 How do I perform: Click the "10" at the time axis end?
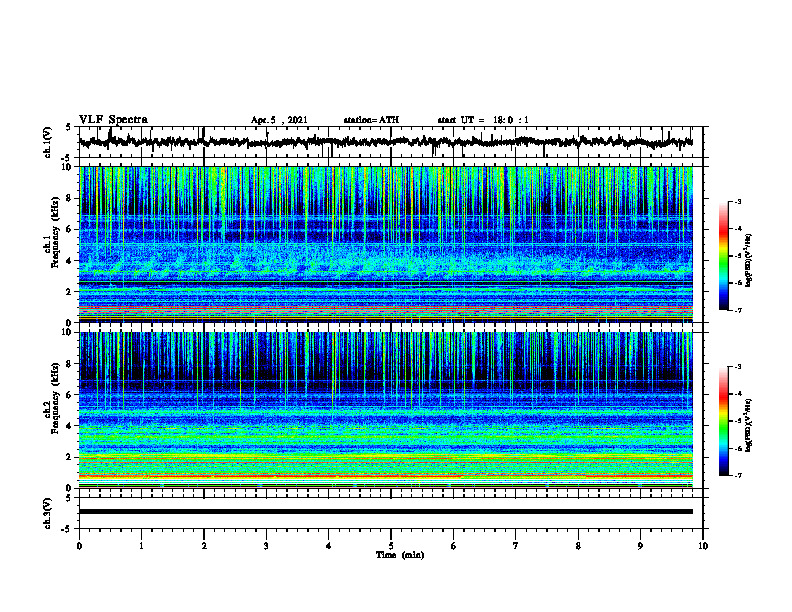click(703, 546)
